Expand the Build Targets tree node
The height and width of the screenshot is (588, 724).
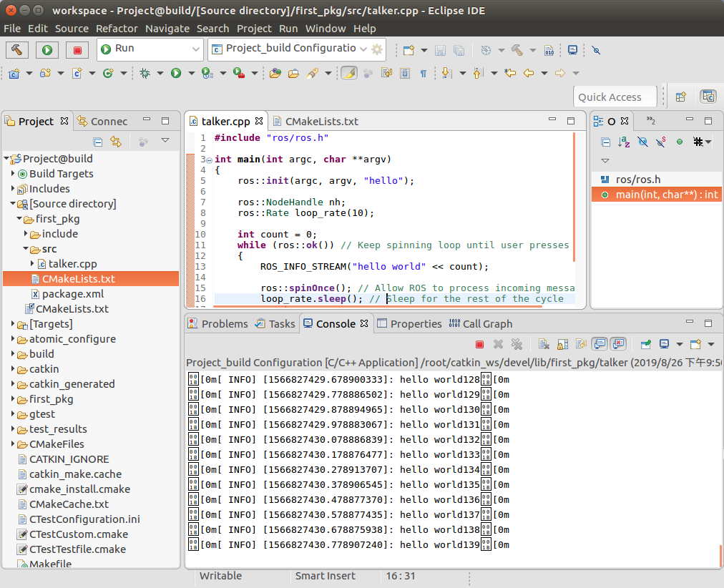pyautogui.click(x=14, y=174)
